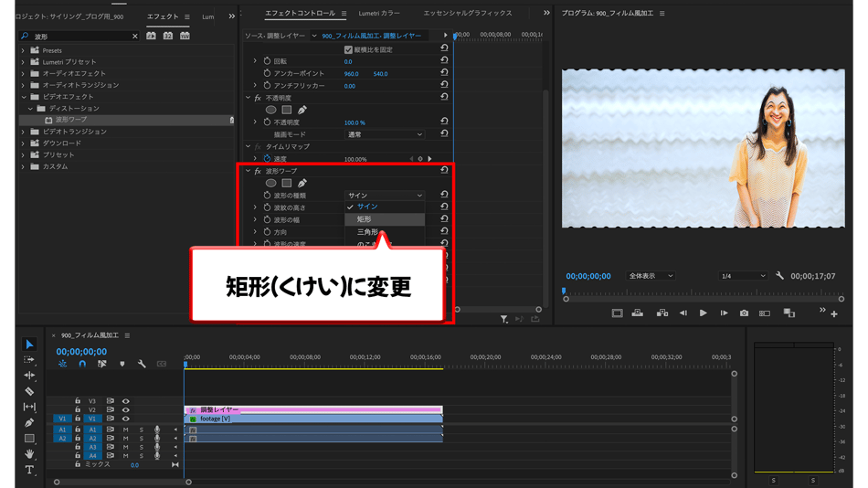This screenshot has height=488, width=868.
Task: Select the Slip tool
Action: [29, 407]
